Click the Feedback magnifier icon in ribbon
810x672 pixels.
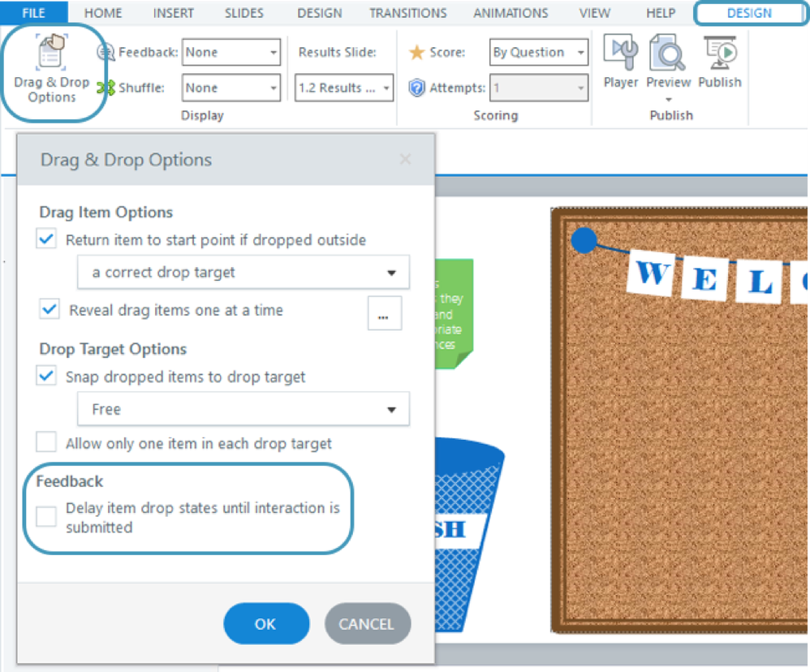pyautogui.click(x=106, y=52)
